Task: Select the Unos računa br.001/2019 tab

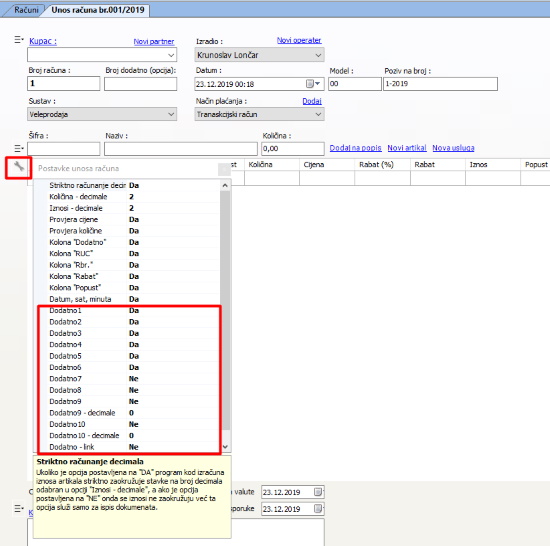Action: 98,10
